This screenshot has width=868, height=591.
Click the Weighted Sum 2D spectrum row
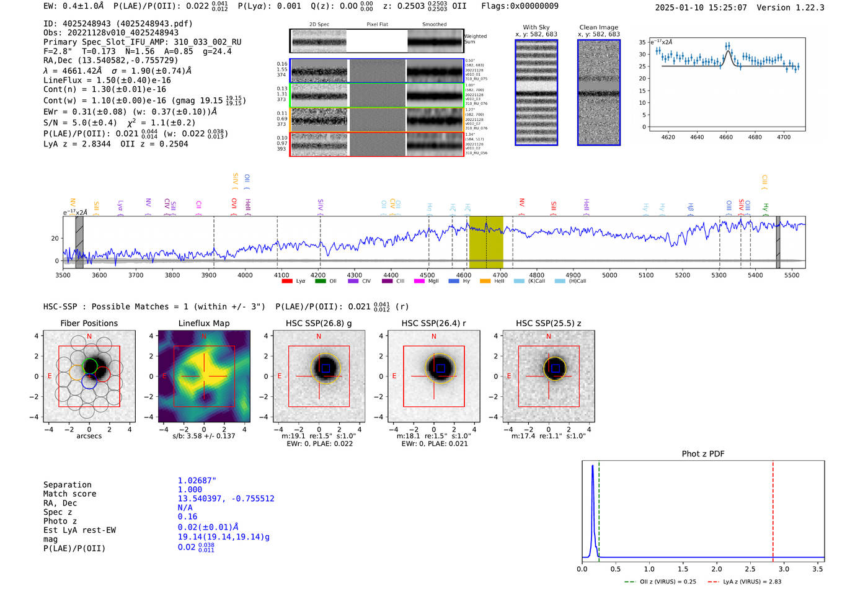[376, 41]
